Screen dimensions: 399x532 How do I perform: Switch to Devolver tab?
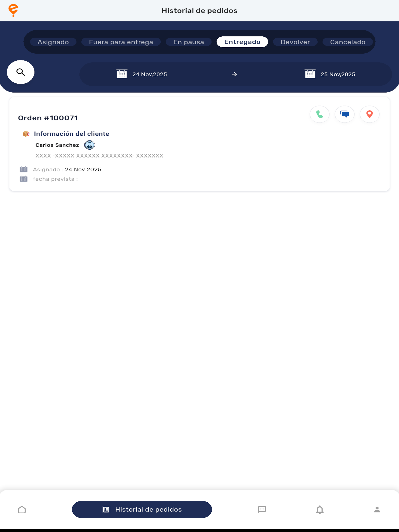tap(295, 42)
